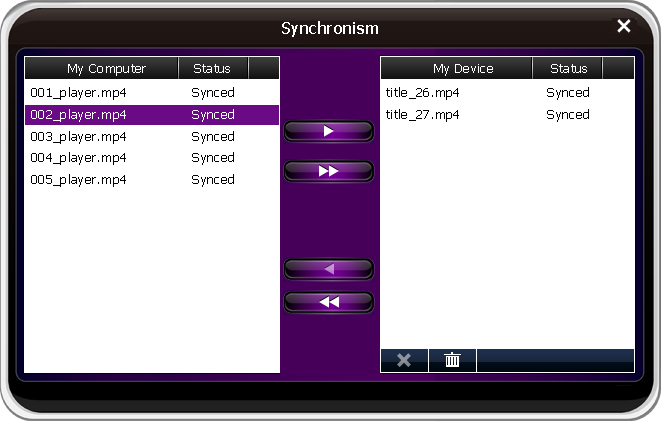Image resolution: width=661 pixels, height=421 pixels.
Task: Select 001_player.mp4 in computer list
Action: (x=78, y=93)
